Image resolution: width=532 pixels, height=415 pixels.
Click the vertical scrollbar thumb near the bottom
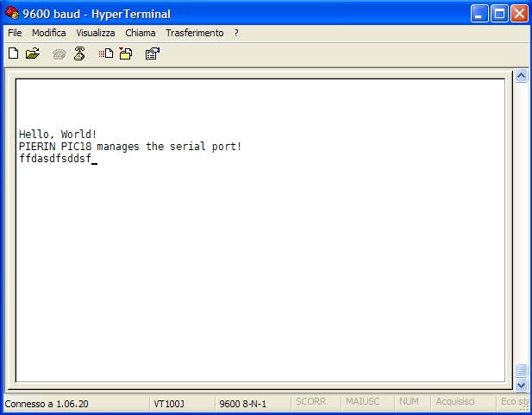point(521,371)
